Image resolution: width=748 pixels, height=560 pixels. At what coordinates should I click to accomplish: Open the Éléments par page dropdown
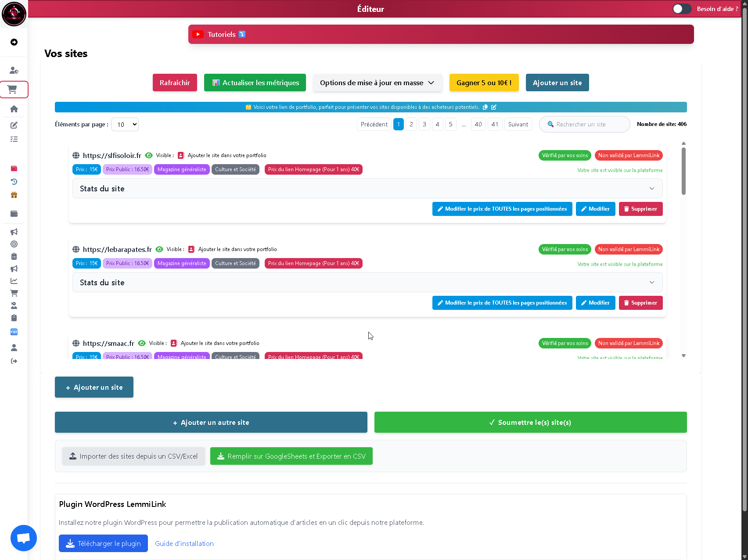pos(125,125)
